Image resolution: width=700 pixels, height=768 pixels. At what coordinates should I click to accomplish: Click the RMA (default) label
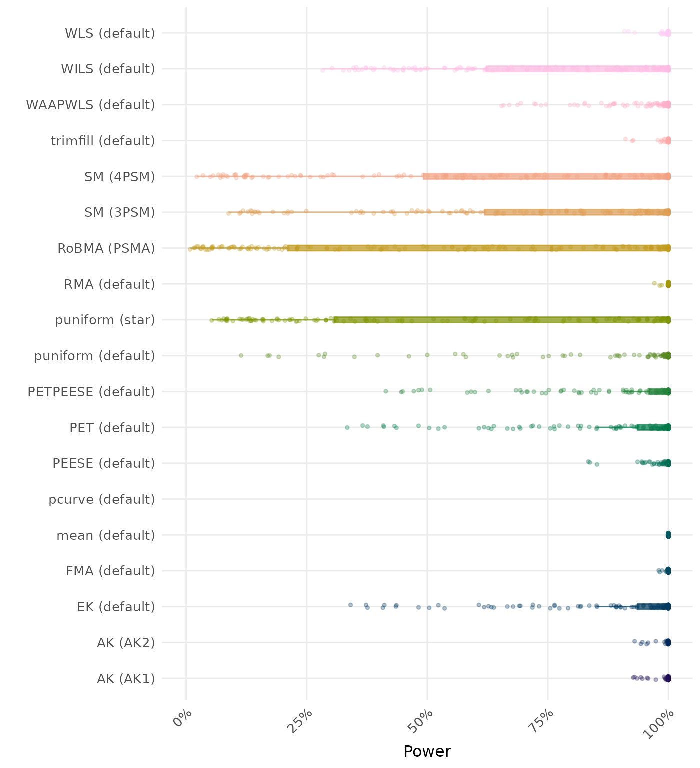coord(109,284)
